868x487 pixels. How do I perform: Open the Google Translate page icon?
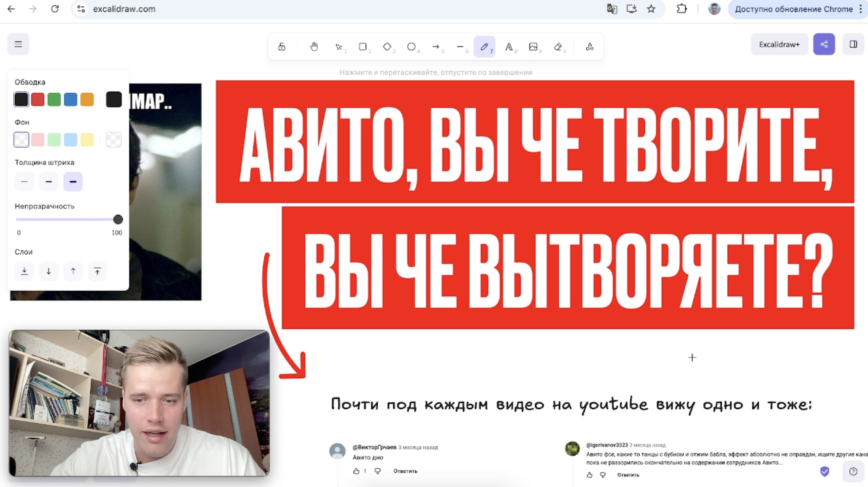pos(612,9)
